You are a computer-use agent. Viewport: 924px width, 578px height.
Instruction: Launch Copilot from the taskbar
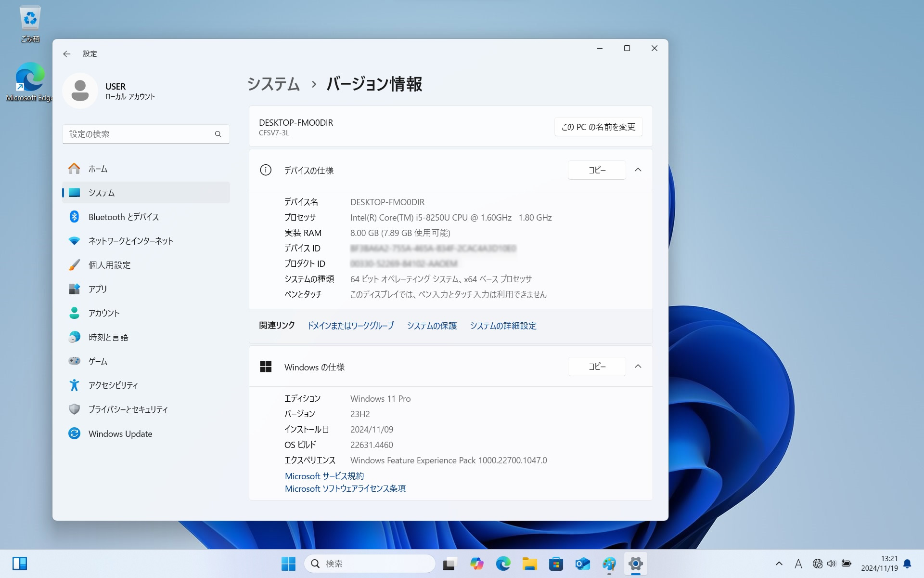click(x=476, y=564)
